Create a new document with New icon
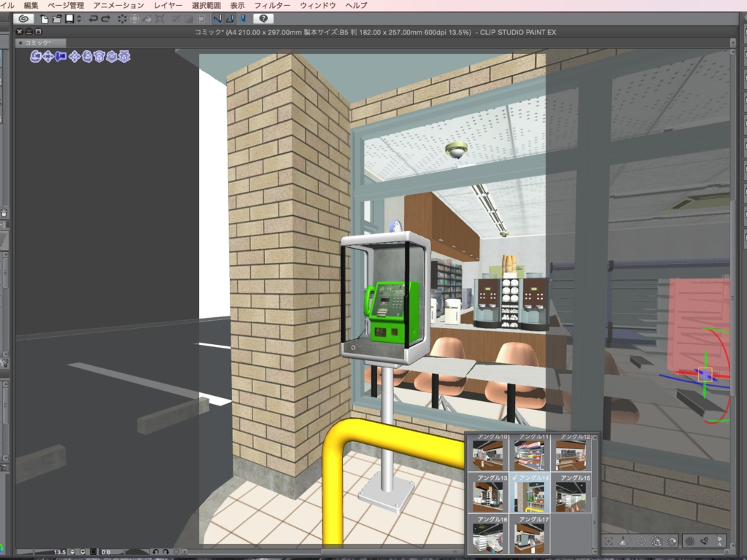This screenshot has height=560, width=747. [44, 18]
